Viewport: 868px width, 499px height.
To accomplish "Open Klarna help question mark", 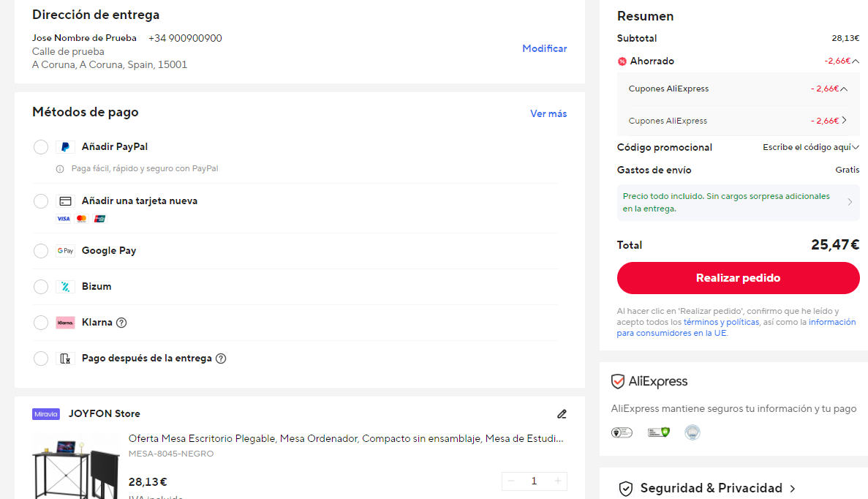I will (122, 323).
